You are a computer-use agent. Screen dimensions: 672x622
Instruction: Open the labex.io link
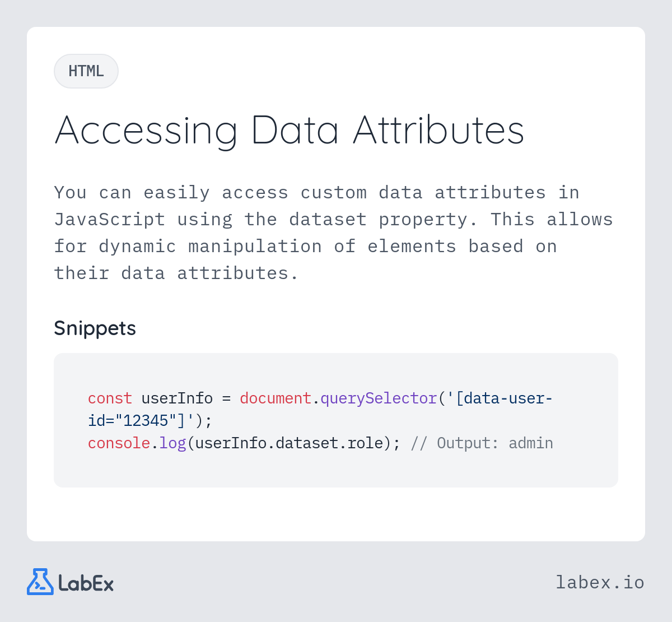[x=600, y=582]
